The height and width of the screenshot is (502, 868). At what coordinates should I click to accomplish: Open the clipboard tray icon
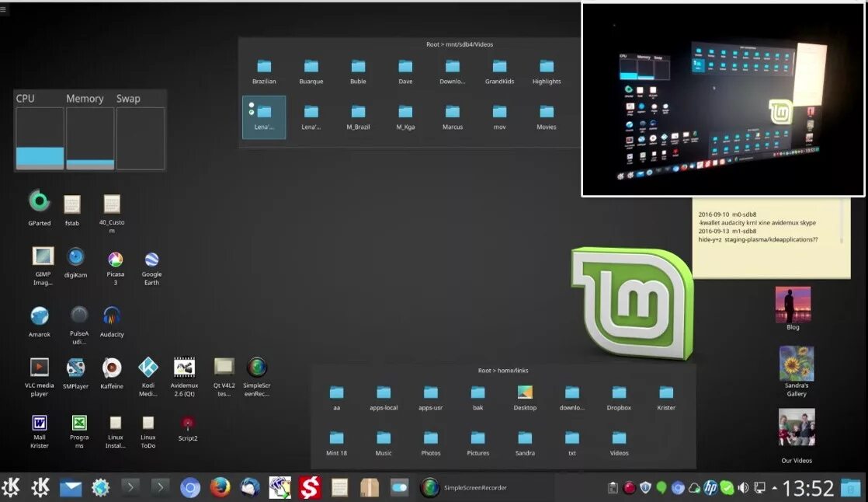click(613, 487)
